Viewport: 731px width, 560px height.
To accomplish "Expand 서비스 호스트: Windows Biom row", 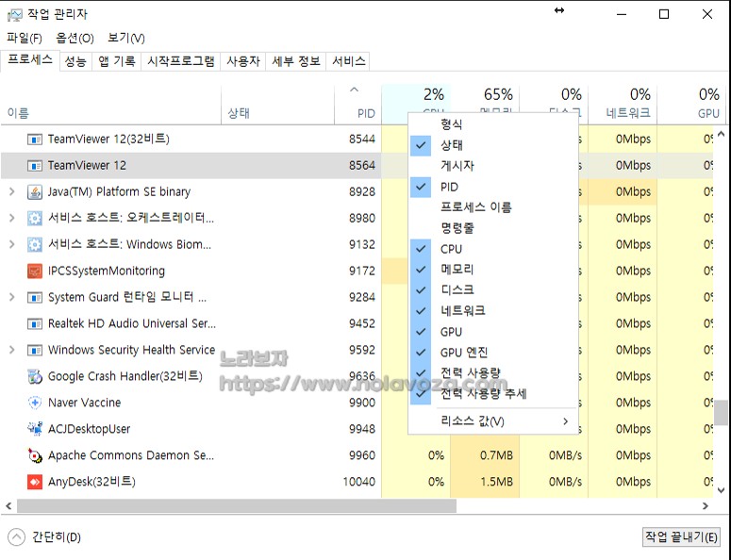I will [12, 244].
